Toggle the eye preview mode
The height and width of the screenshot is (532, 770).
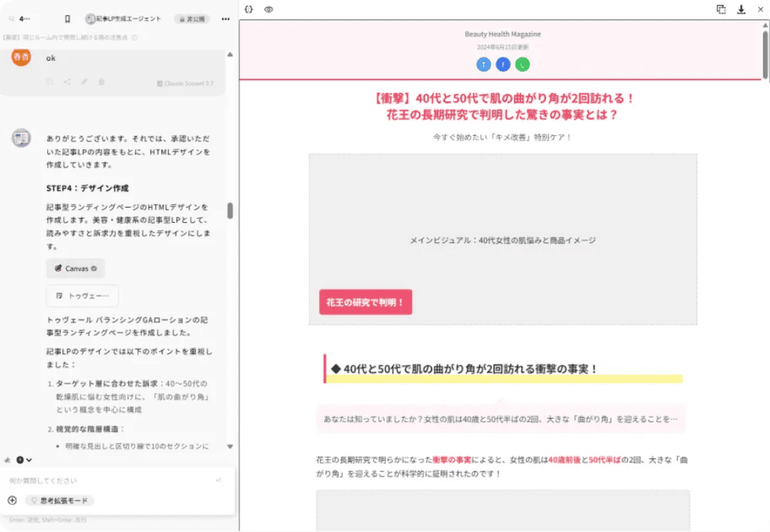click(x=269, y=9)
